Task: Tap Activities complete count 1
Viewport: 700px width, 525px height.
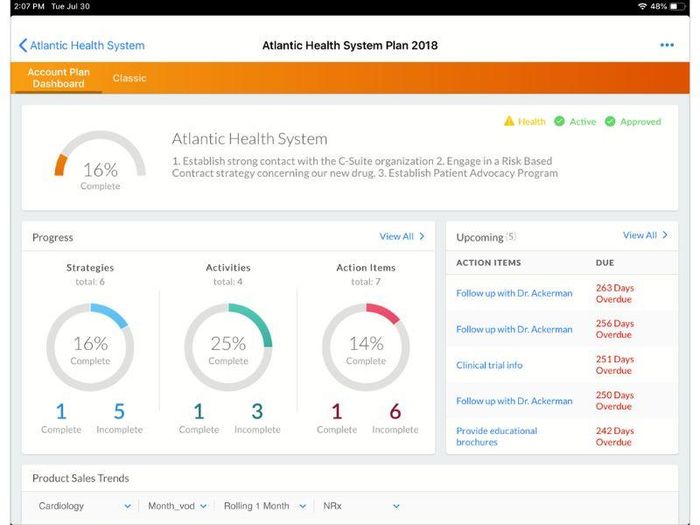Action: 199,412
